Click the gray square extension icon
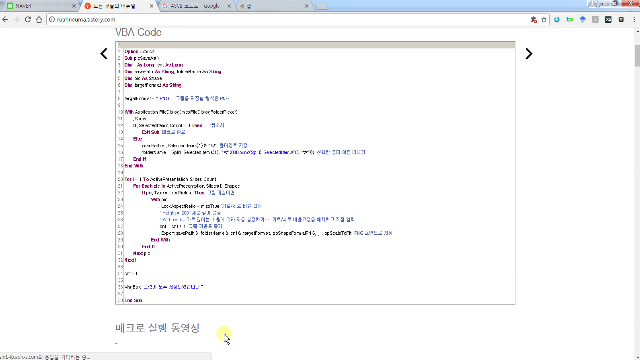Screen dimensions: 640x360 coord(596,20)
